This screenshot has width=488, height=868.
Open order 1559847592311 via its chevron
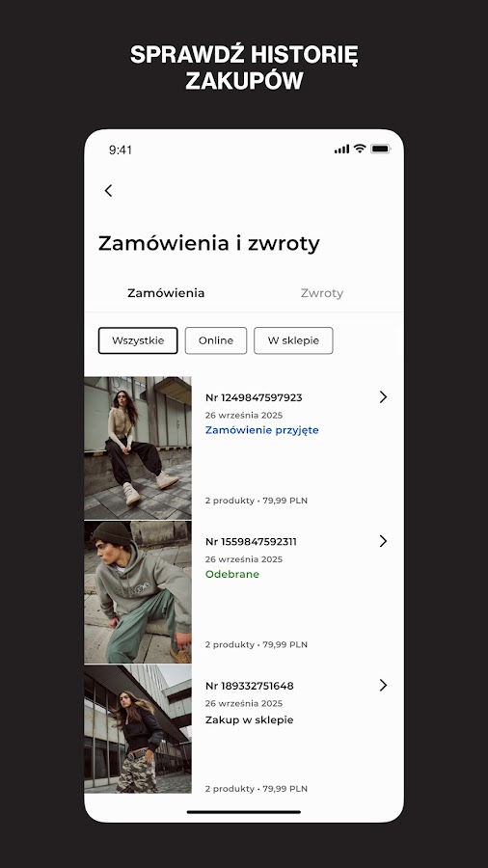[x=383, y=541]
